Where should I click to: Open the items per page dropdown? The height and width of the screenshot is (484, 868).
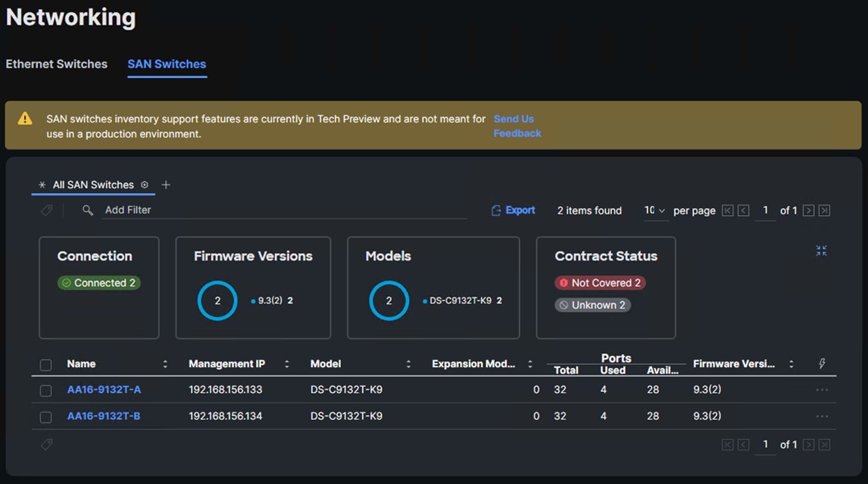point(654,210)
